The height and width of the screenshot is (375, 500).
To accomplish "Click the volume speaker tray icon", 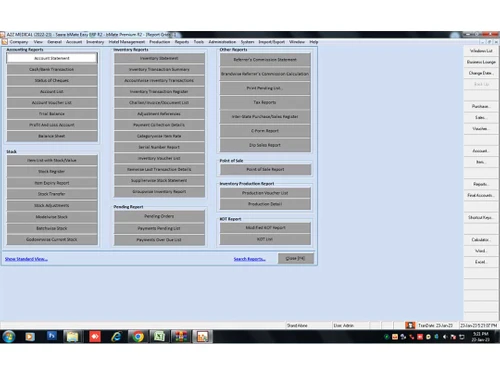I will 445,337.
